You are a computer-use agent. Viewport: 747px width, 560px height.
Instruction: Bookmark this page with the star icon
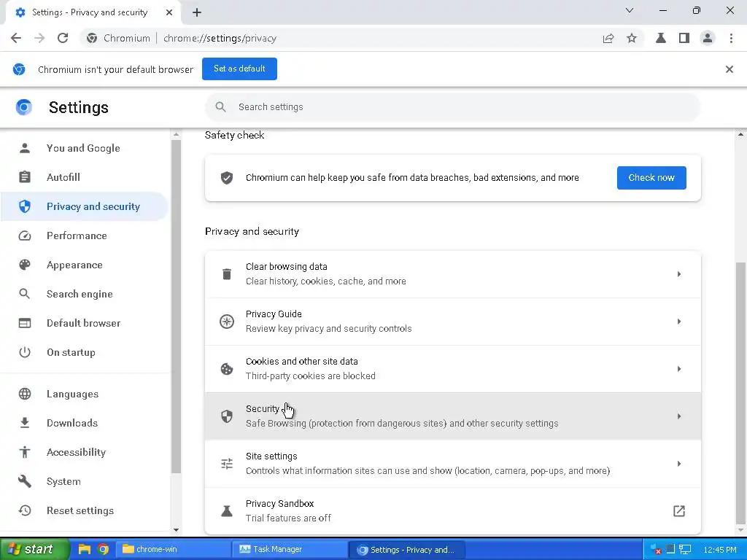(632, 38)
